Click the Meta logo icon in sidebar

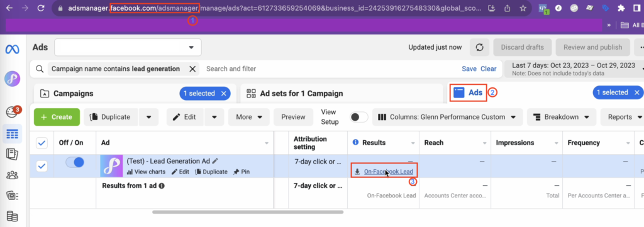[x=12, y=49]
